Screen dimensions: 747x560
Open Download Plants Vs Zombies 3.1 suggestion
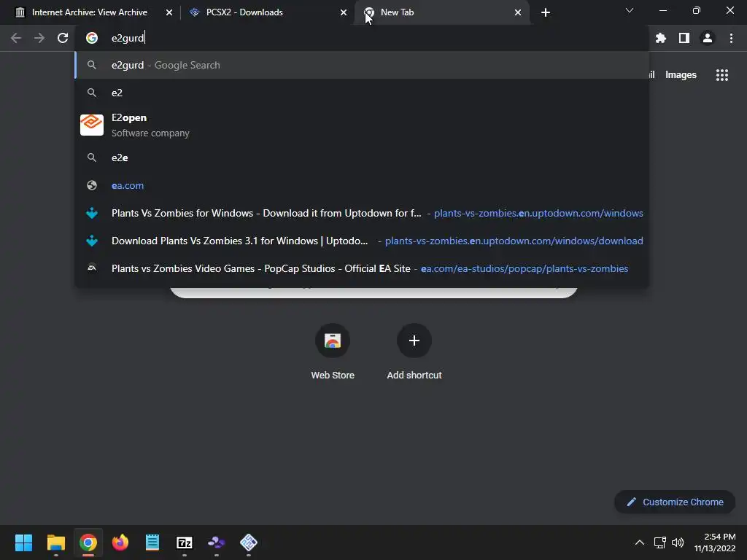tap(362, 241)
